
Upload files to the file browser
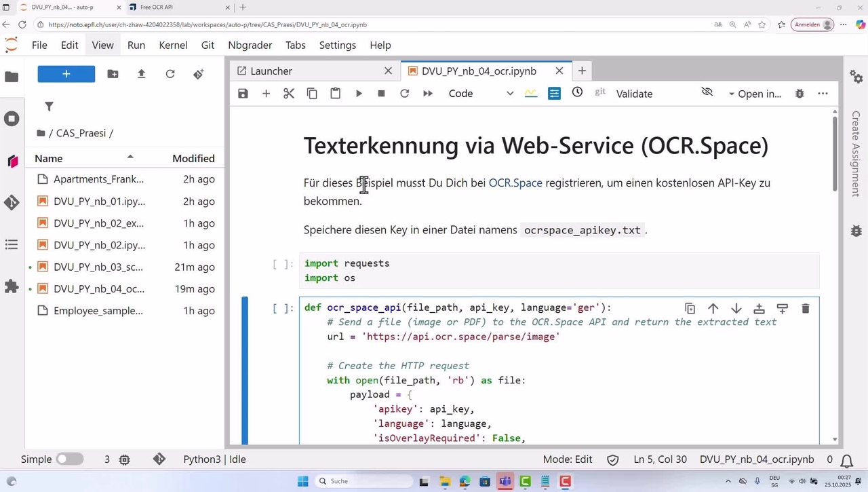pyautogui.click(x=141, y=74)
